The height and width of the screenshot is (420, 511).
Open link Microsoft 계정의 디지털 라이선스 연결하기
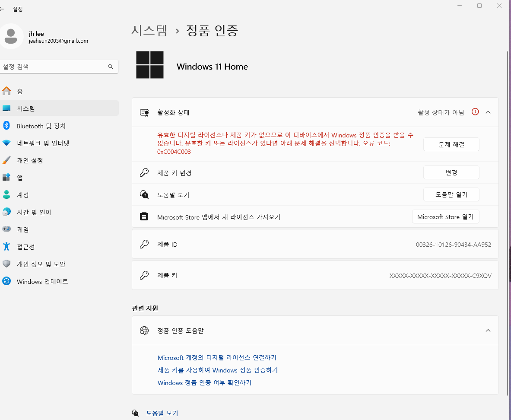pyautogui.click(x=217, y=357)
